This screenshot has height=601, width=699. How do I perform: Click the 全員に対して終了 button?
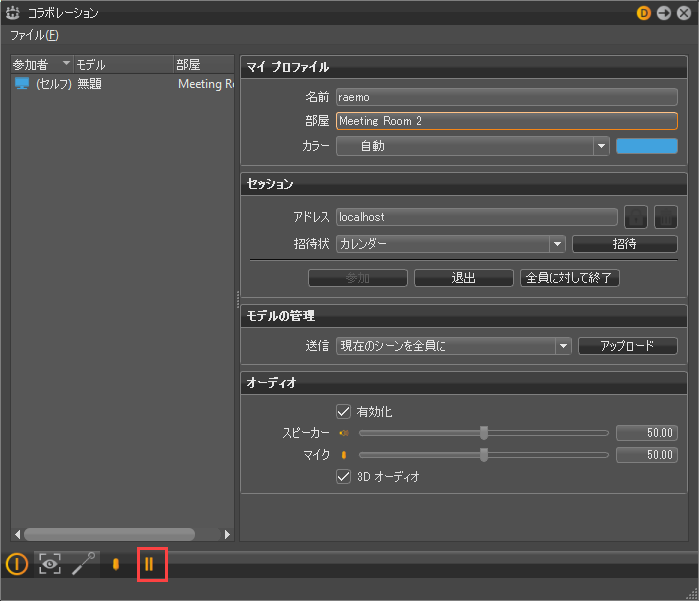click(569, 278)
